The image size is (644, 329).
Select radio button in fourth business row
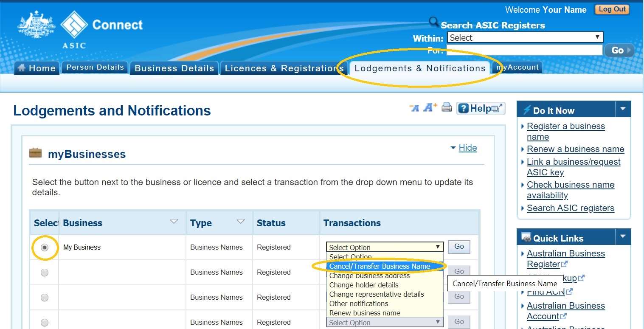point(45,322)
